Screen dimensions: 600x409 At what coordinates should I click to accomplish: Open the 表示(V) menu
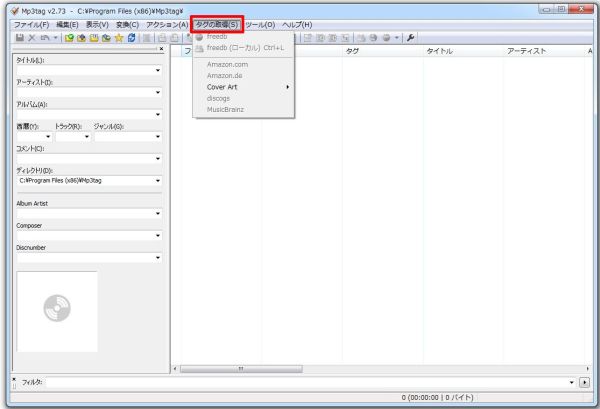(x=97, y=25)
